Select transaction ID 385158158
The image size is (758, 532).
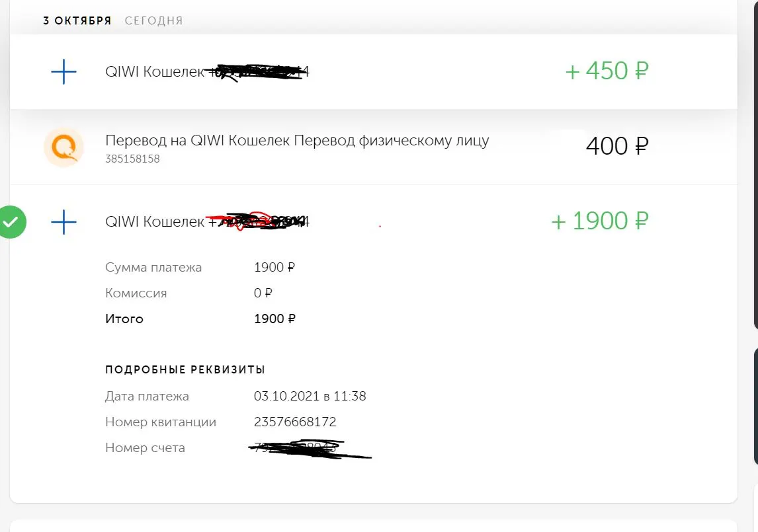click(x=132, y=159)
